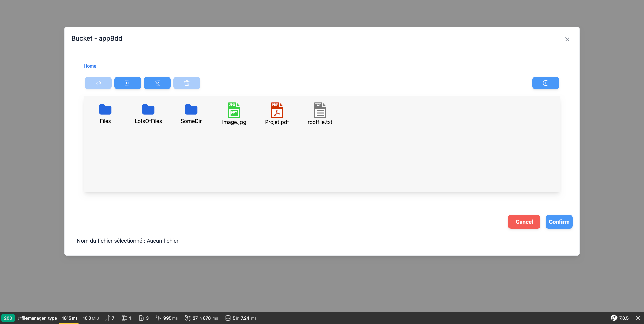The width and height of the screenshot is (644, 324).
Task: Open the LotsOfFiles folder
Action: tap(148, 110)
